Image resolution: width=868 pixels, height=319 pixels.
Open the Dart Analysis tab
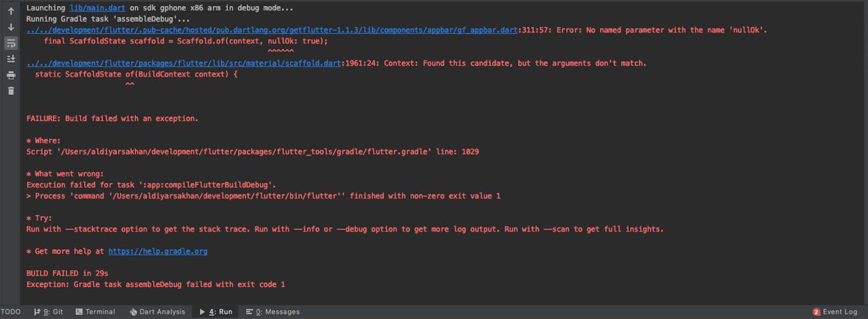(x=157, y=312)
